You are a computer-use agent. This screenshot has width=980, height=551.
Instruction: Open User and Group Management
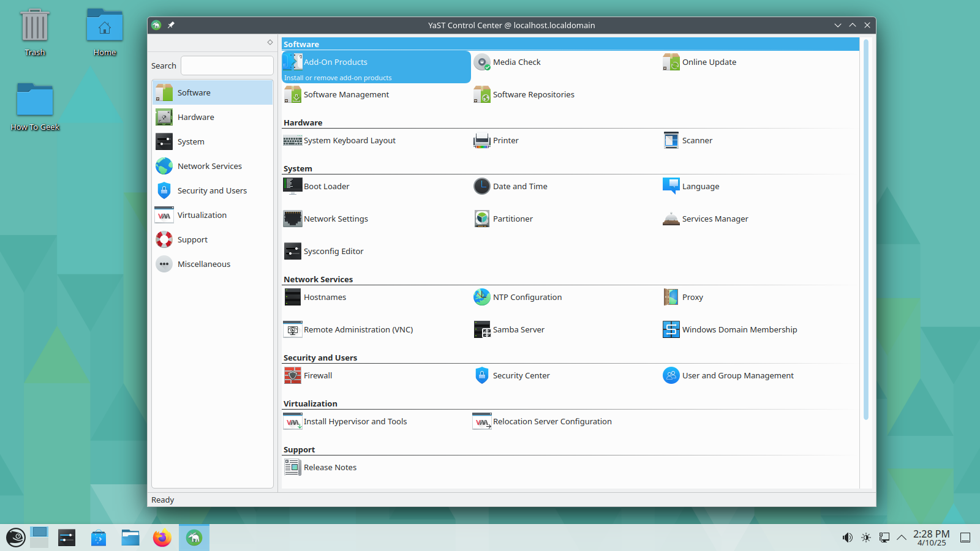click(728, 376)
